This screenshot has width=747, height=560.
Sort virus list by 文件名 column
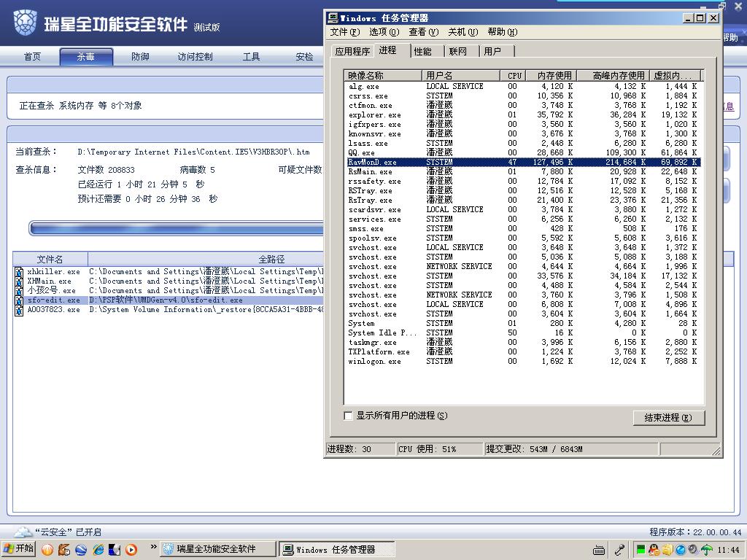(x=50, y=259)
